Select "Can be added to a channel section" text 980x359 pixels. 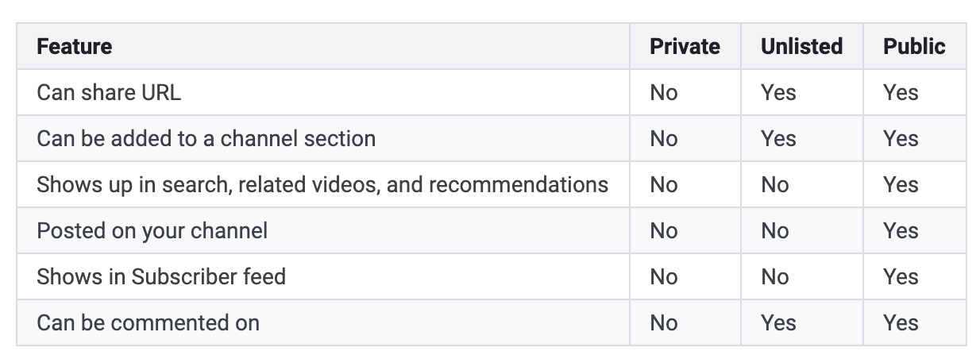[206, 138]
